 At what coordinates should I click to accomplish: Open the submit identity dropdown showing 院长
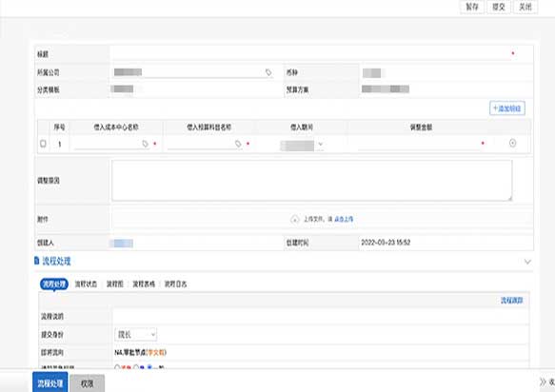tap(135, 334)
